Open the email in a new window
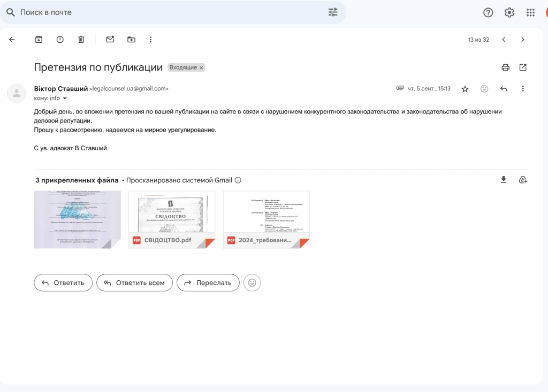The height and width of the screenshot is (392, 548). point(523,67)
